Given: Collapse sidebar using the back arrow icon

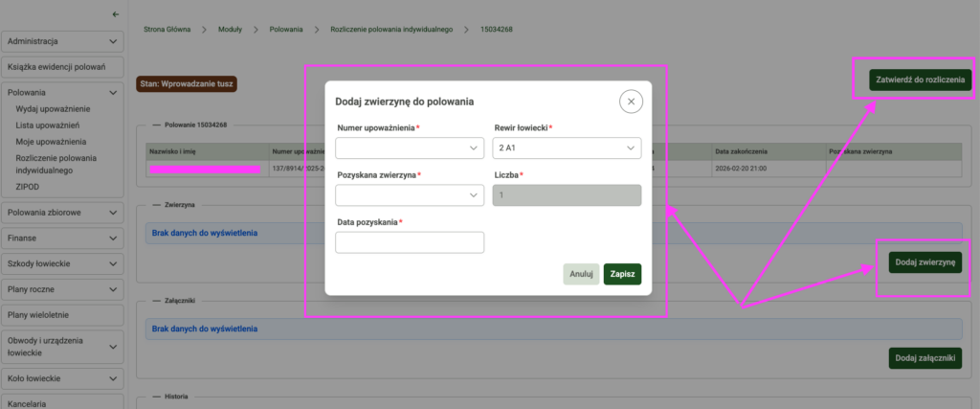Looking at the screenshot, I should [x=116, y=14].
